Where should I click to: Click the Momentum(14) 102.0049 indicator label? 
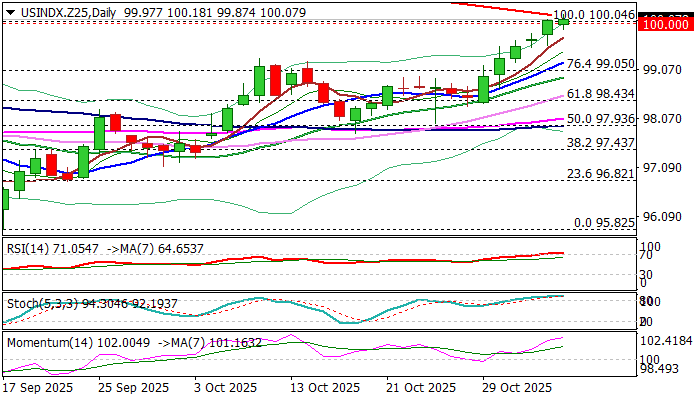(79, 343)
